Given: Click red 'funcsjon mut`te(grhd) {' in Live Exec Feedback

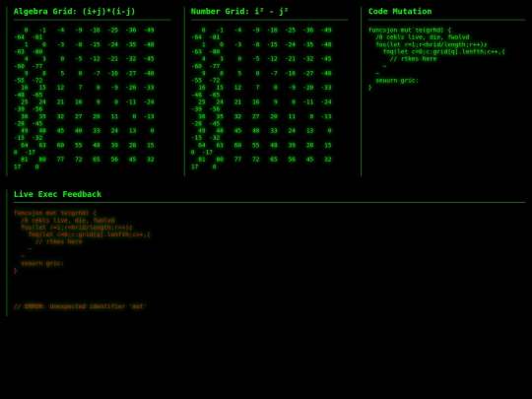Looking at the screenshot, I should [55, 213].
